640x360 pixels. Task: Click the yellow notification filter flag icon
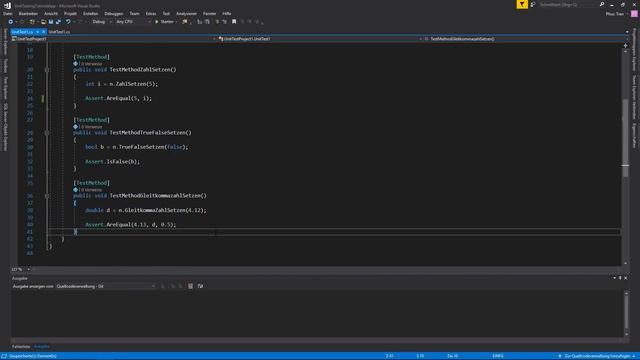[522, 4]
